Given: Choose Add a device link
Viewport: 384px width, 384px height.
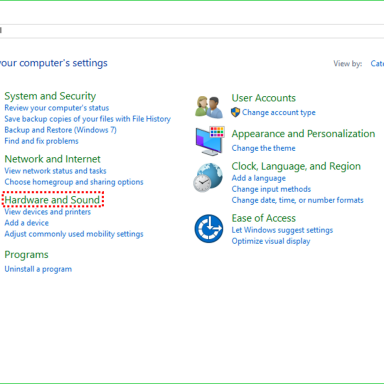Looking at the screenshot, I should click(x=26, y=223).
